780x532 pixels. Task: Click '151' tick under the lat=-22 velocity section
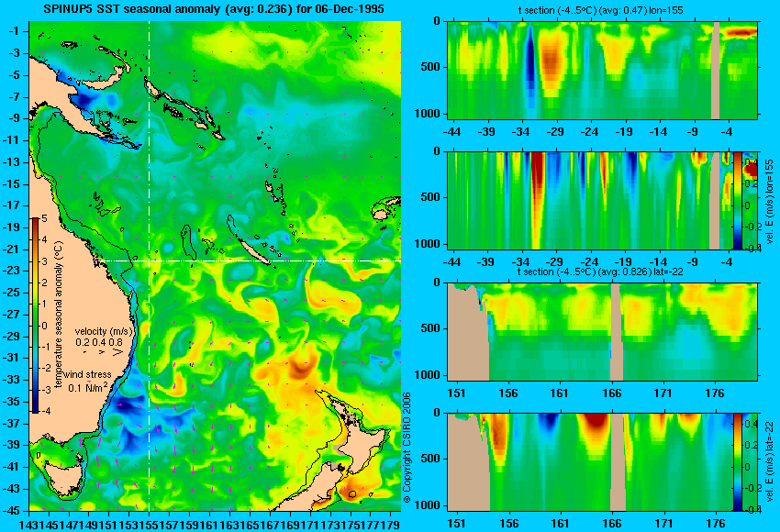[x=457, y=524]
